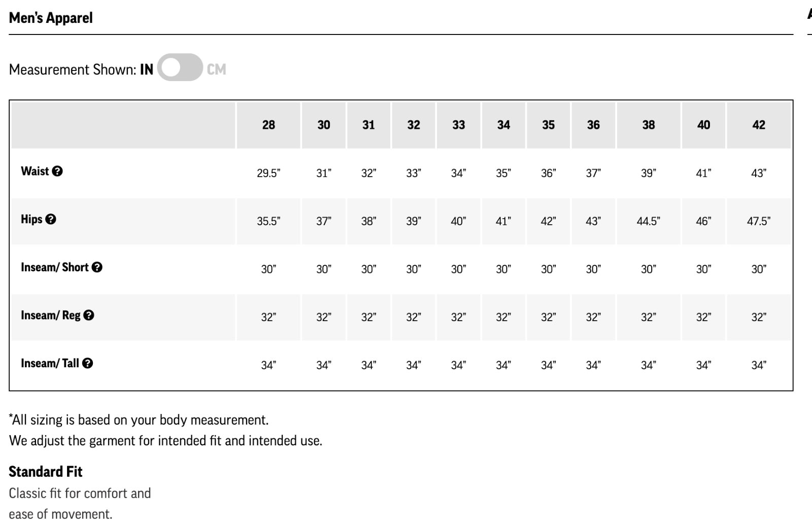Click the Waist help question-mark icon
Image resolution: width=812 pixels, height=525 pixels.
tap(57, 171)
